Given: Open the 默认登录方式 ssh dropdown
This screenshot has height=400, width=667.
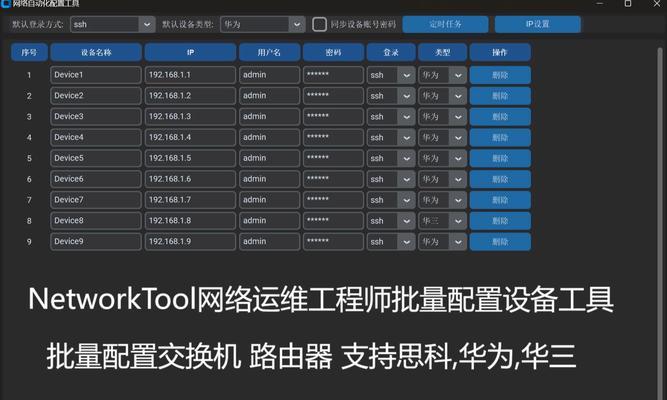Looking at the screenshot, I should click(x=112, y=24).
